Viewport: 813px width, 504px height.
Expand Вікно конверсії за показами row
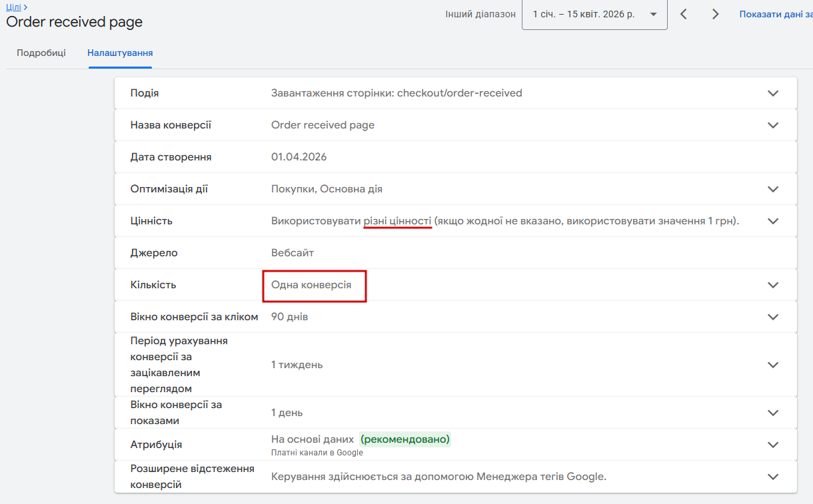tap(773, 413)
